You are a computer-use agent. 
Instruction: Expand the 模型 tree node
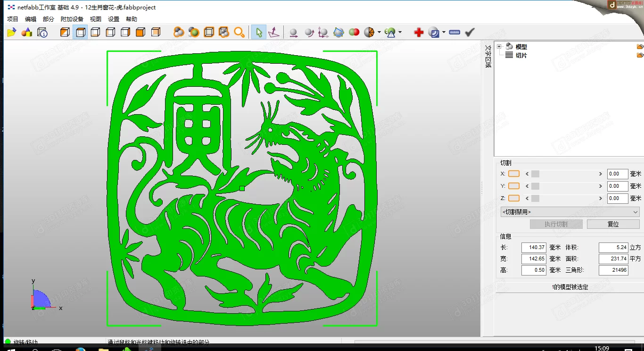pos(499,47)
